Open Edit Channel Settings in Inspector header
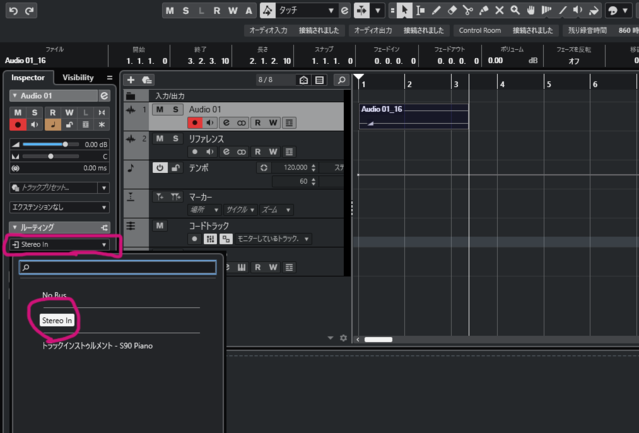Image resolution: width=639 pixels, height=433 pixels. (104, 96)
